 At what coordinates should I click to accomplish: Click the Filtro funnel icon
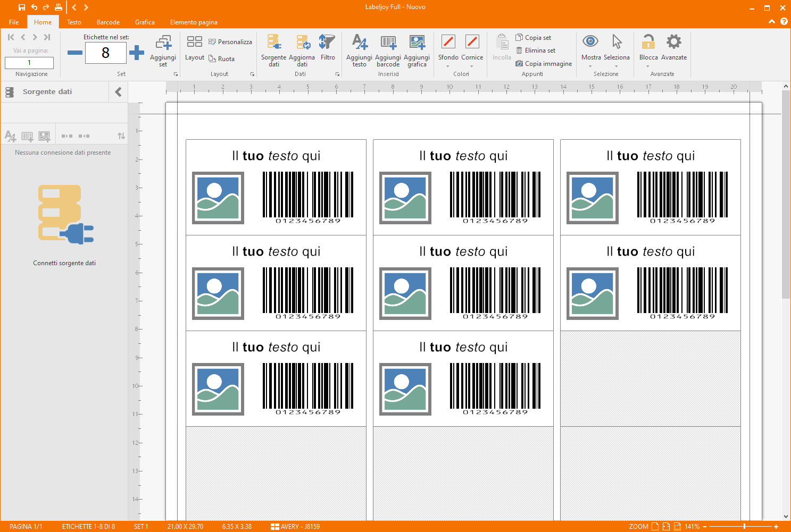pos(327,43)
